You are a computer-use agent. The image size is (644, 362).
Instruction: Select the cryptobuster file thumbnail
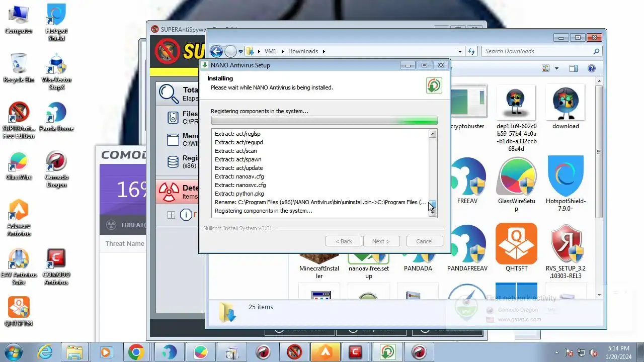point(467,108)
